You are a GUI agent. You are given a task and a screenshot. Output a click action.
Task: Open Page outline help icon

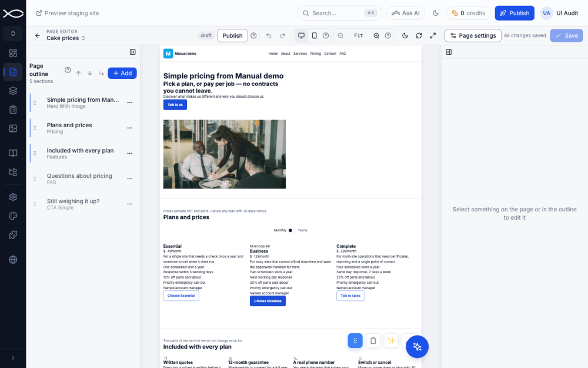tap(68, 70)
